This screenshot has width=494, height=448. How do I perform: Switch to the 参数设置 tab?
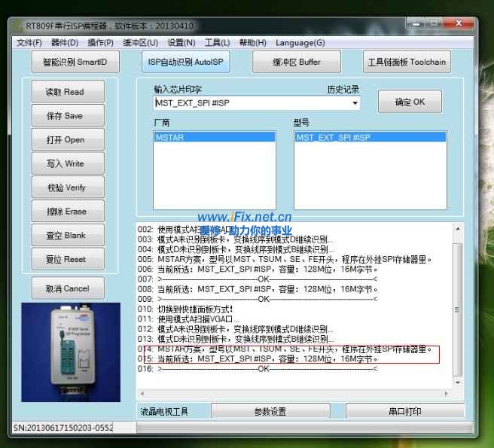click(x=270, y=412)
